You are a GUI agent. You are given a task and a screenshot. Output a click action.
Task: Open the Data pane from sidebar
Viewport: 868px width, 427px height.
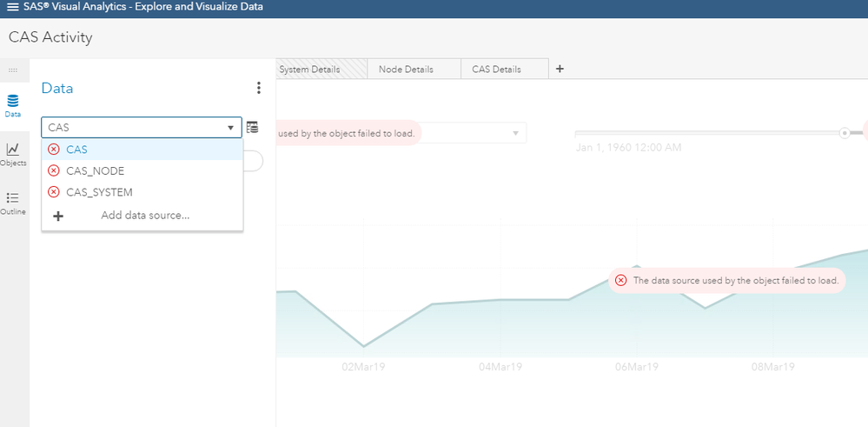[x=13, y=105]
